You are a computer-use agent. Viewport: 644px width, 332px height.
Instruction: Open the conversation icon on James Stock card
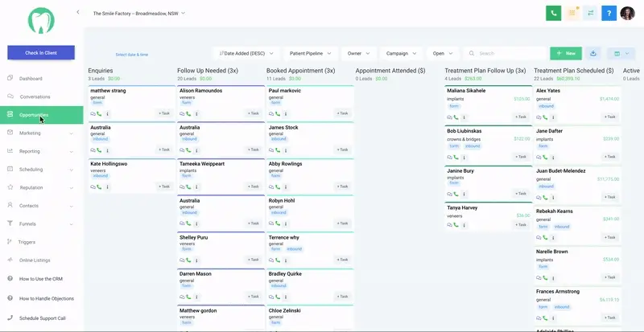click(271, 150)
